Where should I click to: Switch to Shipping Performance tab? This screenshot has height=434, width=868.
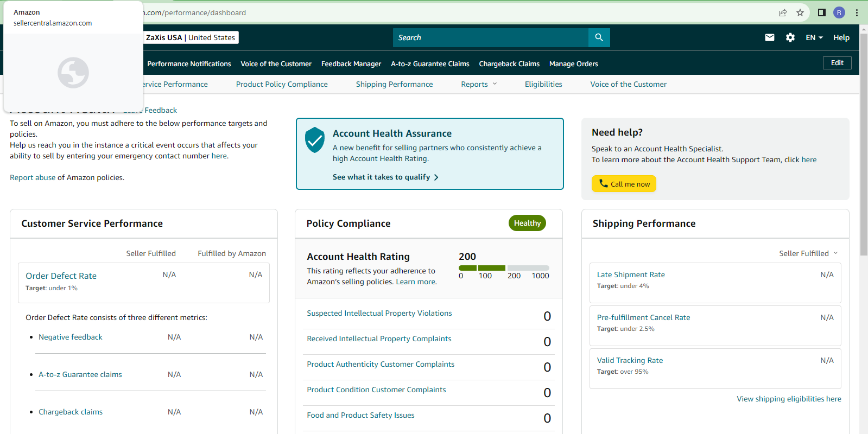click(394, 84)
